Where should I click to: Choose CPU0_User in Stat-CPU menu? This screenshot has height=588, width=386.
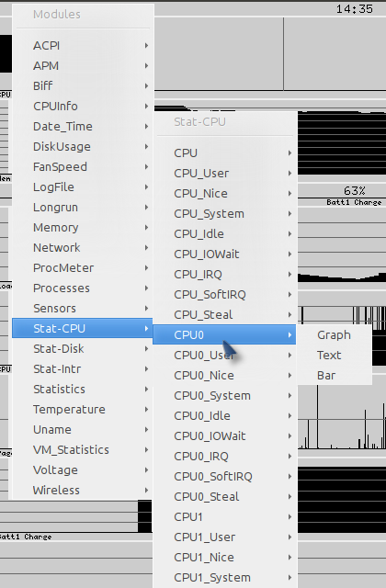(x=224, y=356)
